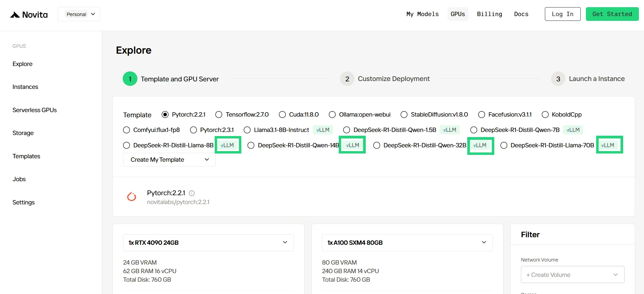Open Docs in top navigation
This screenshot has width=644, height=294.
pyautogui.click(x=521, y=14)
